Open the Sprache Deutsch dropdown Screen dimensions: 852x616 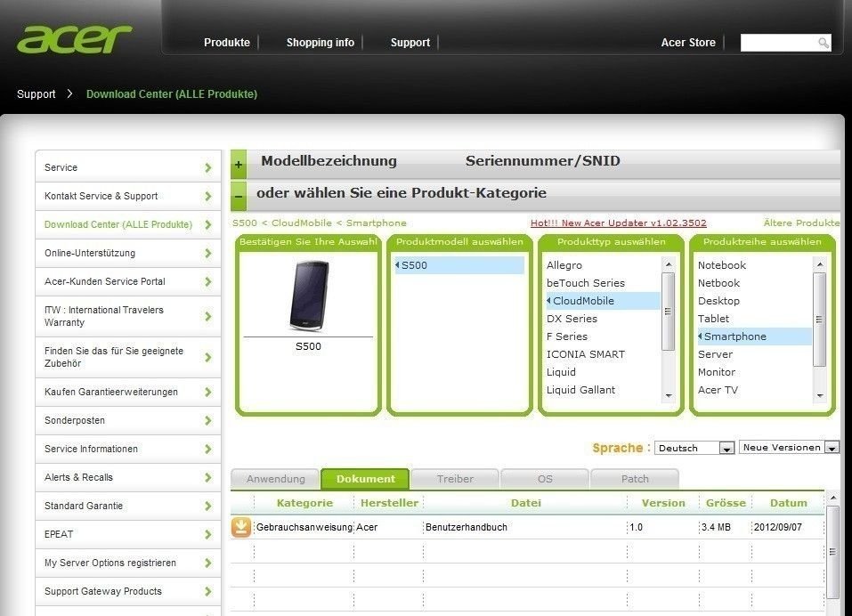[x=694, y=448]
